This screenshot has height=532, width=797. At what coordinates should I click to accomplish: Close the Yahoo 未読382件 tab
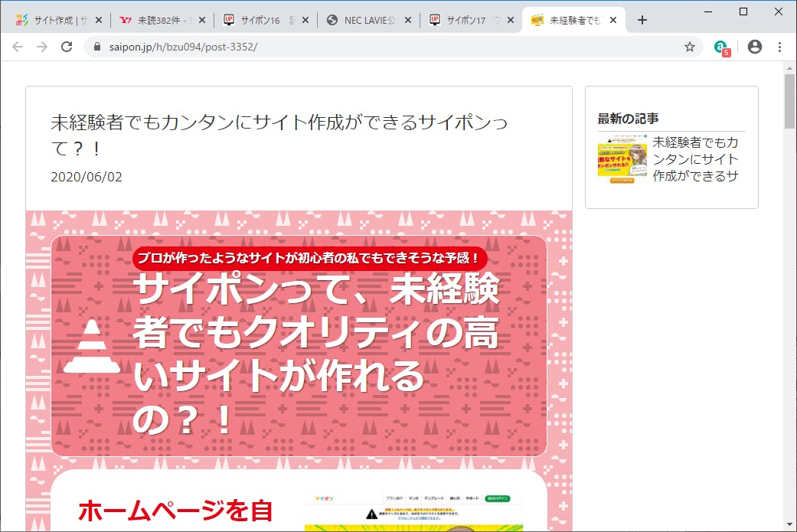click(x=202, y=21)
